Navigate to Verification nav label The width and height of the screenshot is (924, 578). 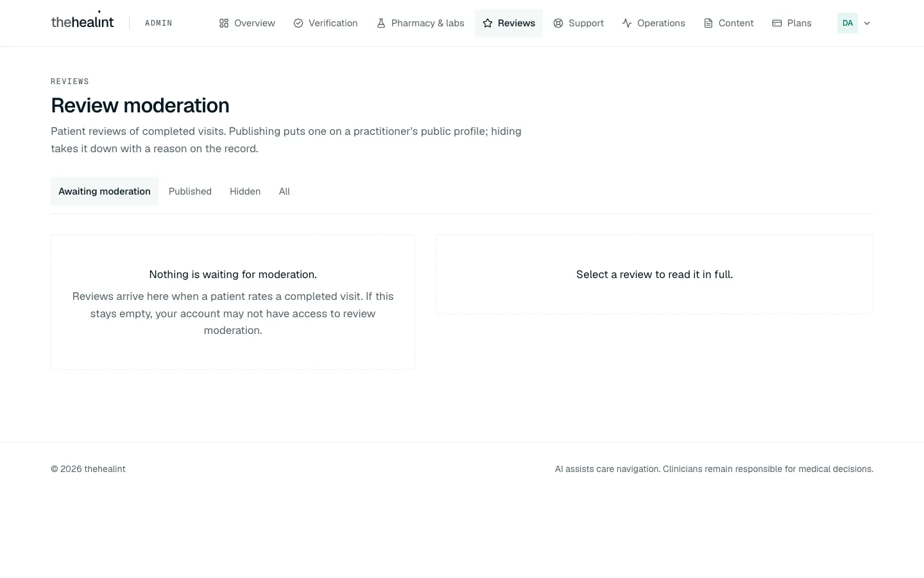tap(333, 23)
